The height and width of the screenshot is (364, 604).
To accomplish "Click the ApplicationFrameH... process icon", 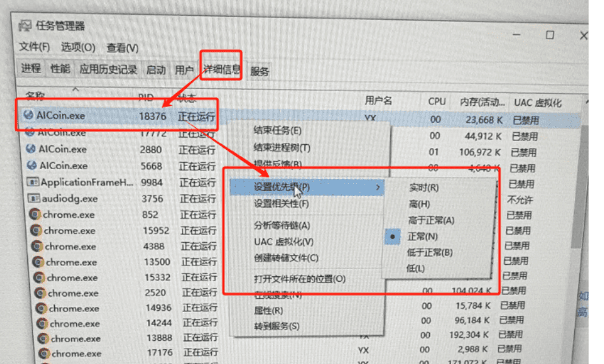I will point(33,182).
